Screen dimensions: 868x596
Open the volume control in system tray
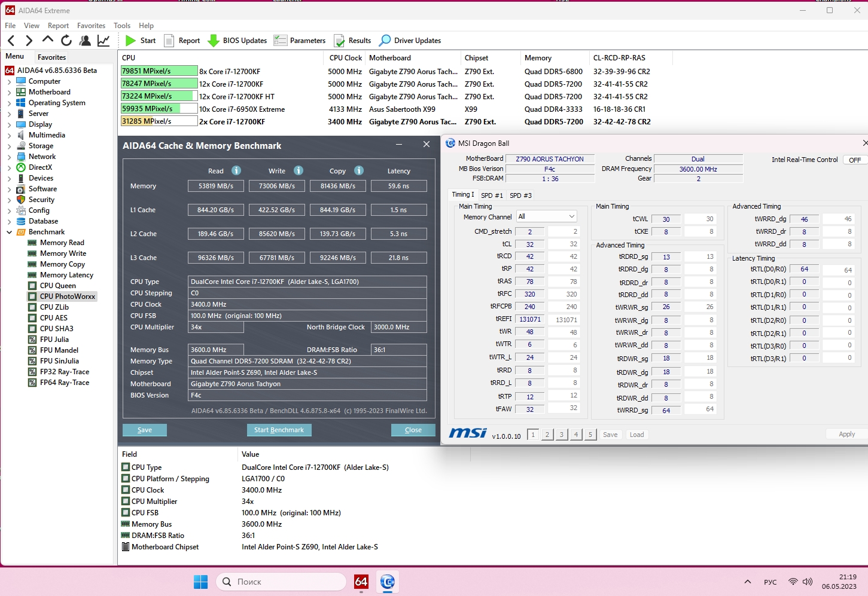(808, 582)
